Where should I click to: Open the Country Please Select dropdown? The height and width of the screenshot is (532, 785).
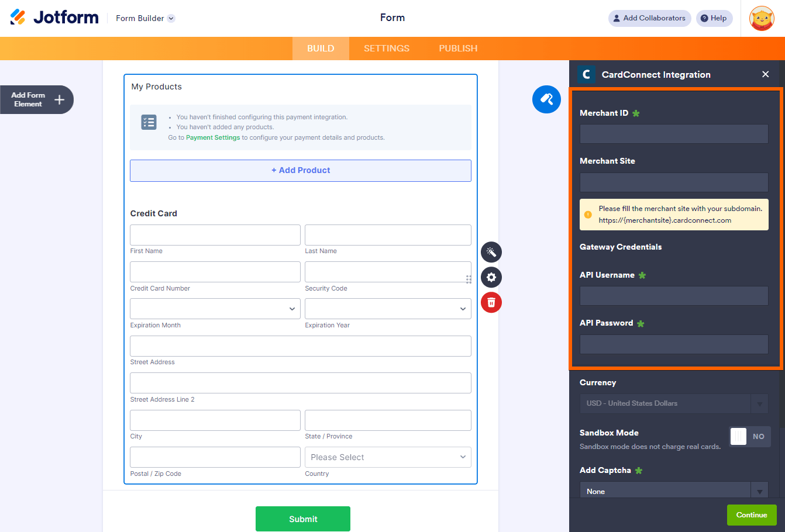[x=388, y=457]
